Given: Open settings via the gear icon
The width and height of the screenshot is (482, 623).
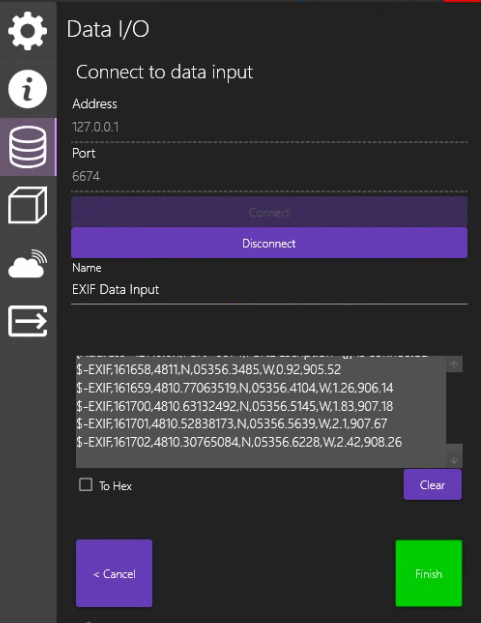Looking at the screenshot, I should click(27, 31).
